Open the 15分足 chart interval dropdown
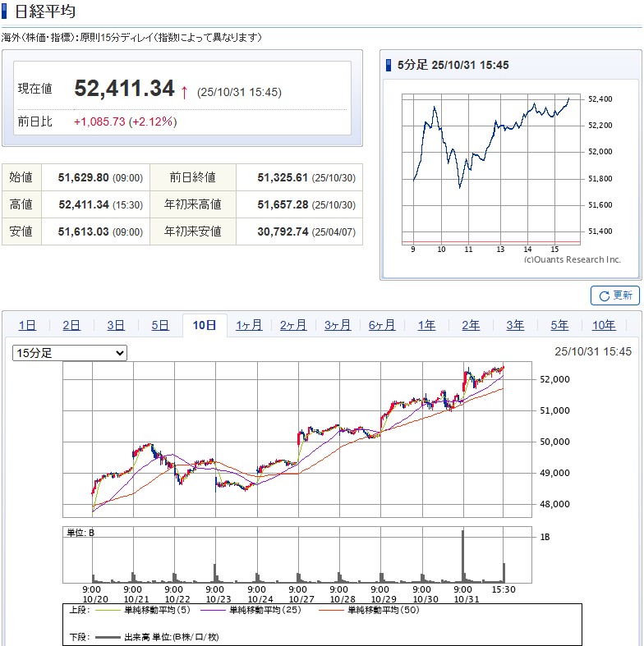The height and width of the screenshot is (646, 644). tap(70, 353)
